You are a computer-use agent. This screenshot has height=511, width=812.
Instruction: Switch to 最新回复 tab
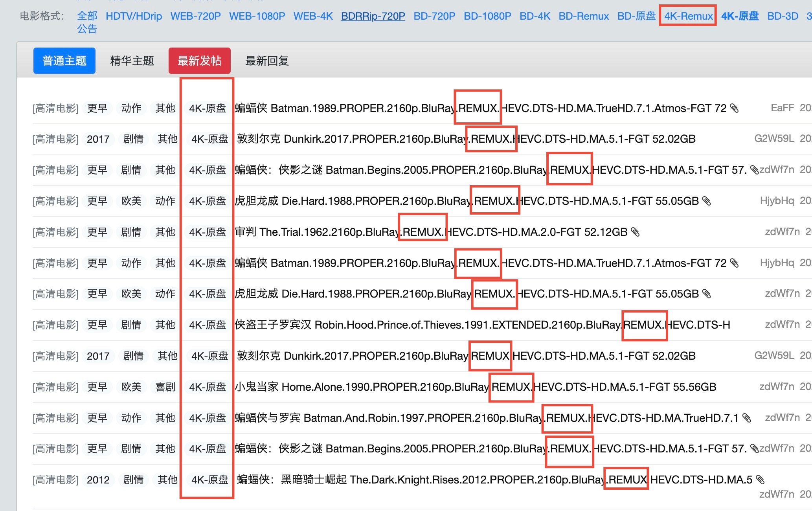tap(267, 61)
